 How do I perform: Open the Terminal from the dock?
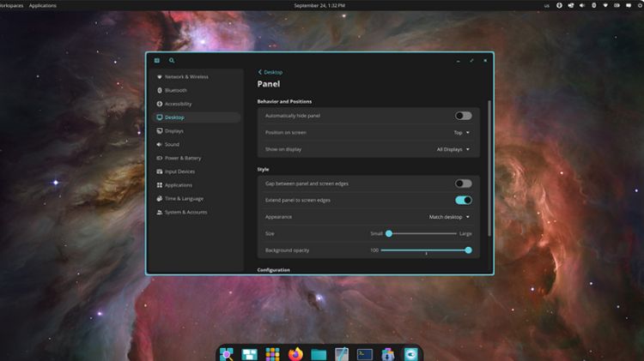[365, 353]
